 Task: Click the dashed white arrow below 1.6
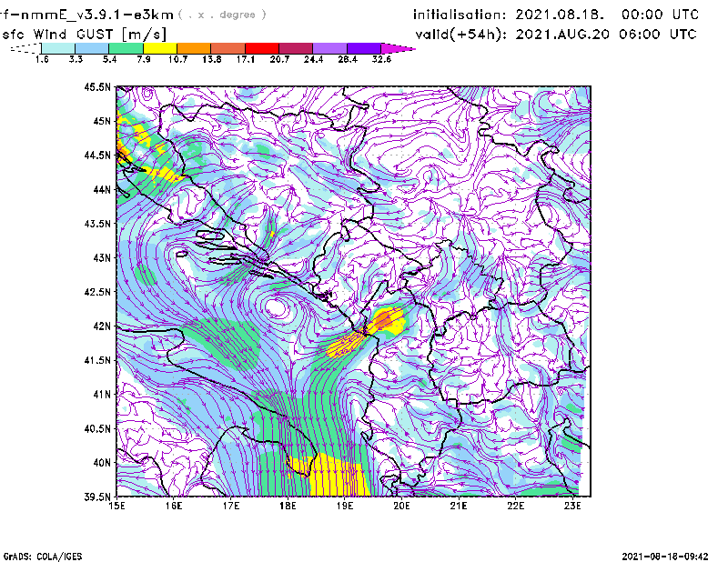[x=25, y=48]
